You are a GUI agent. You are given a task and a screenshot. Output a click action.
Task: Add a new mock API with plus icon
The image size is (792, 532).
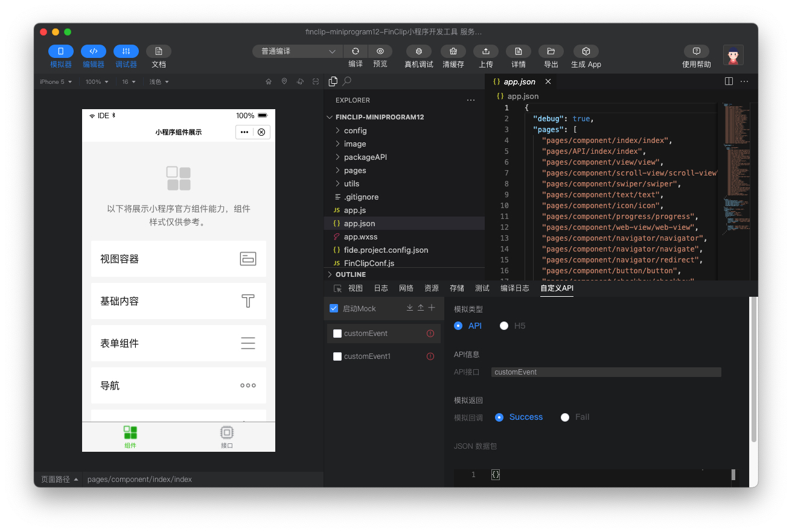point(432,308)
